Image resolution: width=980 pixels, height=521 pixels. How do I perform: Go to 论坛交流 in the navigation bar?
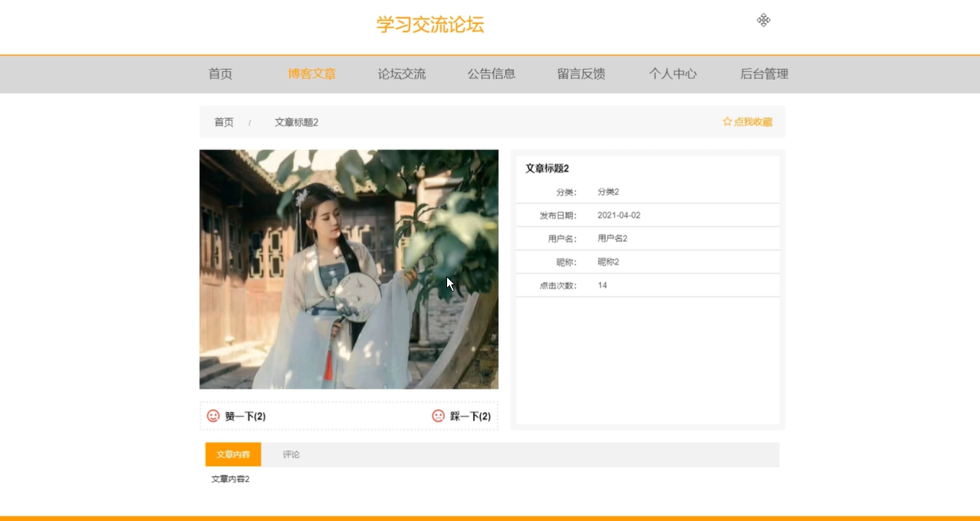click(402, 74)
